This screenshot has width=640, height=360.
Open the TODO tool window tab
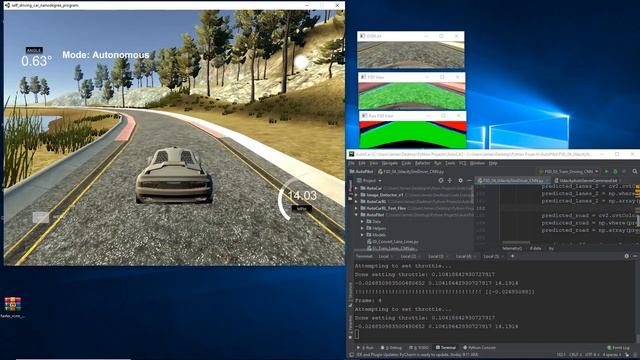419,348
